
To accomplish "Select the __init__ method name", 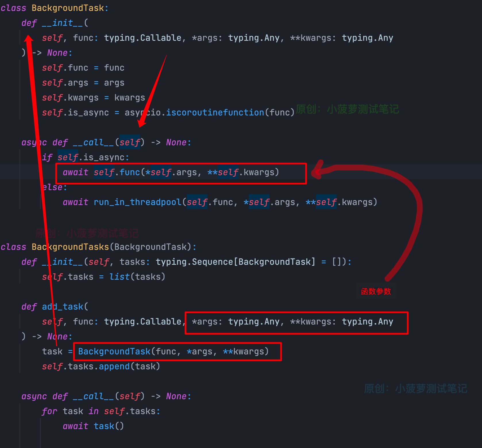I will 62,23.
